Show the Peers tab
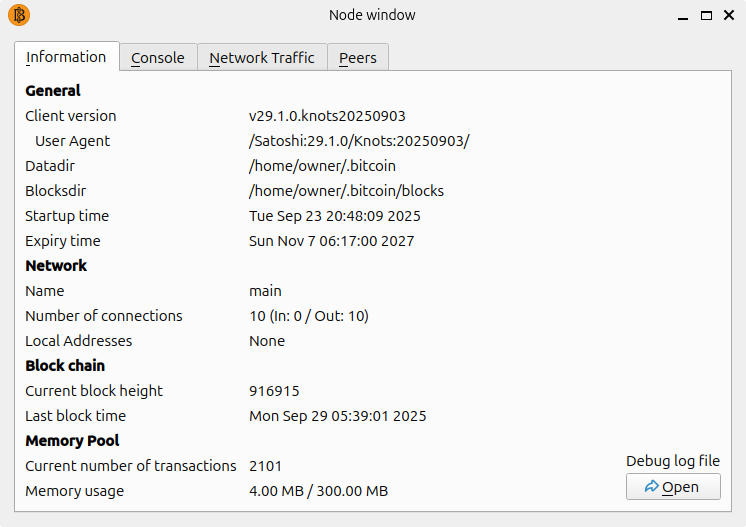The height and width of the screenshot is (527, 746). point(358,58)
